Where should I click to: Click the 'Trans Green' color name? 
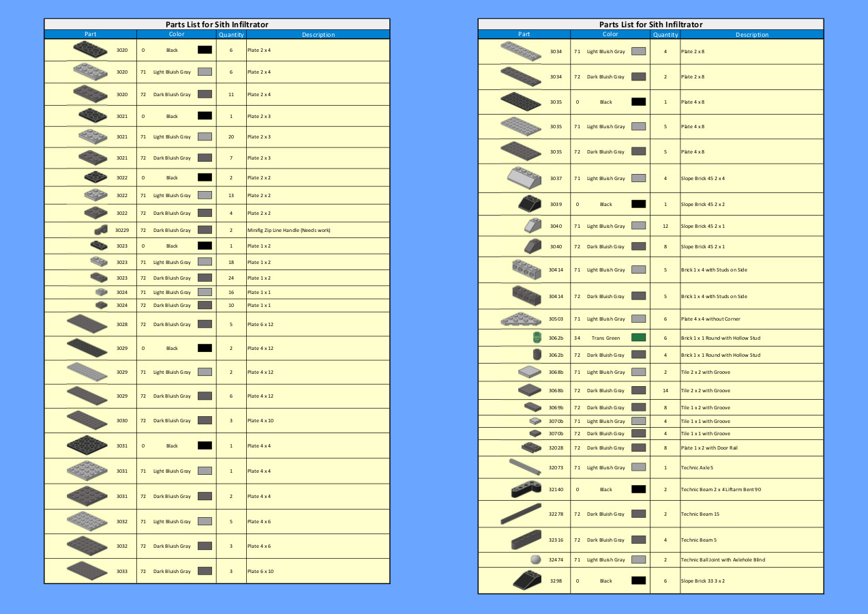point(606,338)
